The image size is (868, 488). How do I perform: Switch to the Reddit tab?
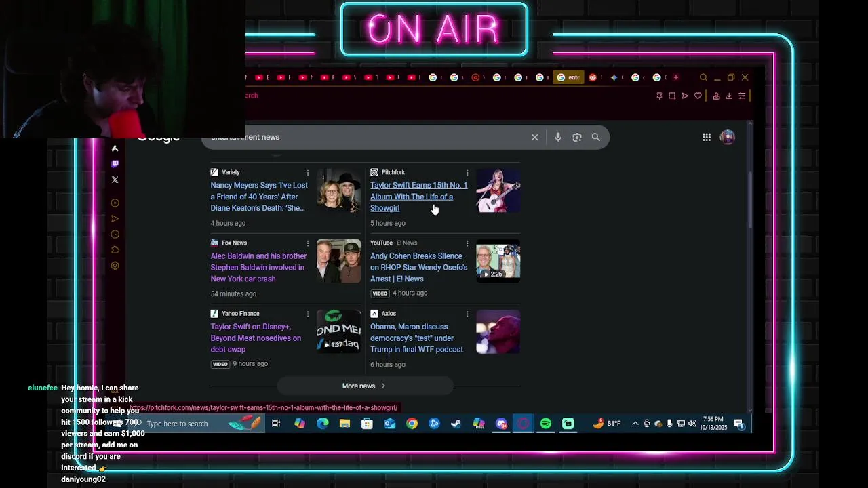[x=593, y=77]
